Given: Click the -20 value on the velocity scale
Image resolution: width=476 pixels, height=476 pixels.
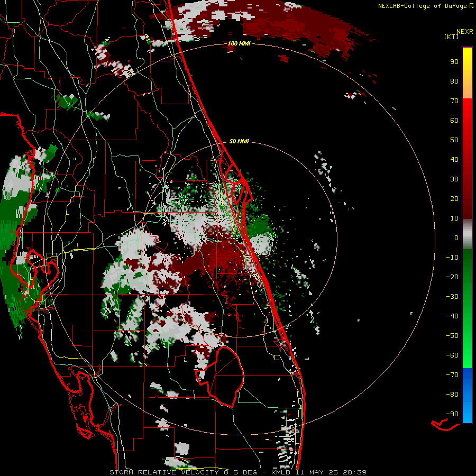Looking at the screenshot, I should click(x=452, y=277).
